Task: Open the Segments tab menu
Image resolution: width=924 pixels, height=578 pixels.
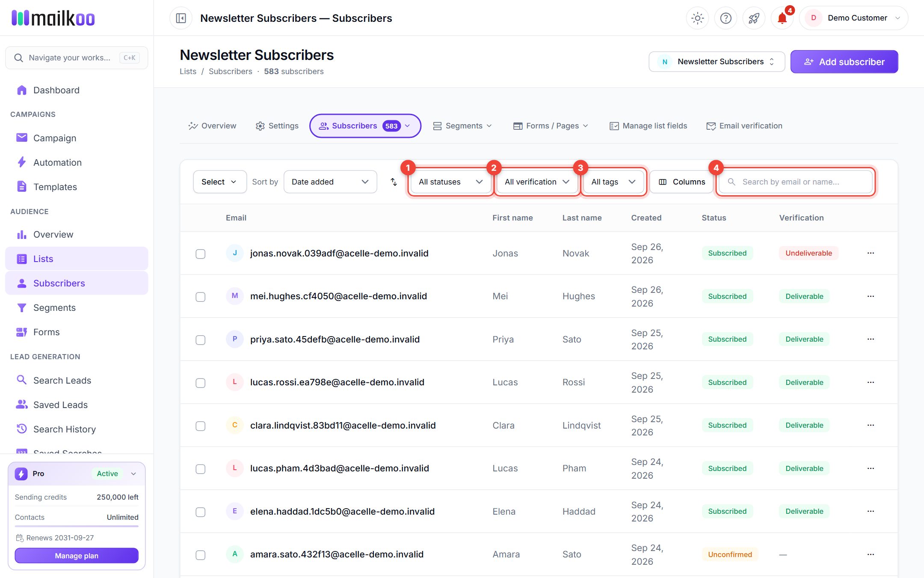Action: click(x=462, y=126)
